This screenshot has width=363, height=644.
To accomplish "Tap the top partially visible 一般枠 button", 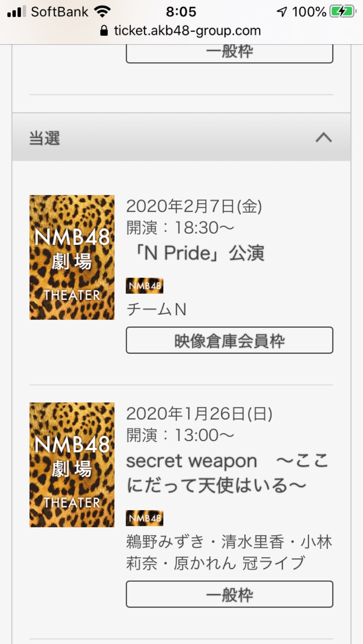I will pyautogui.click(x=229, y=54).
